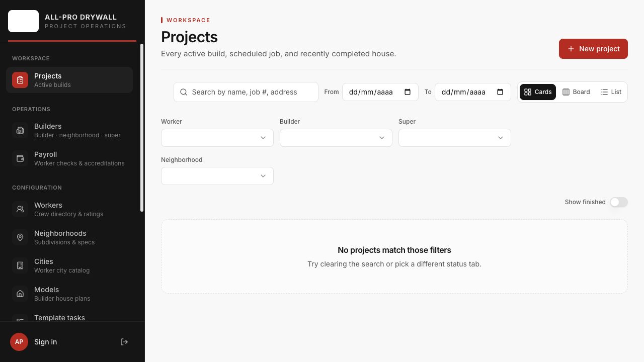Create a New project
The image size is (644, 362).
click(593, 49)
